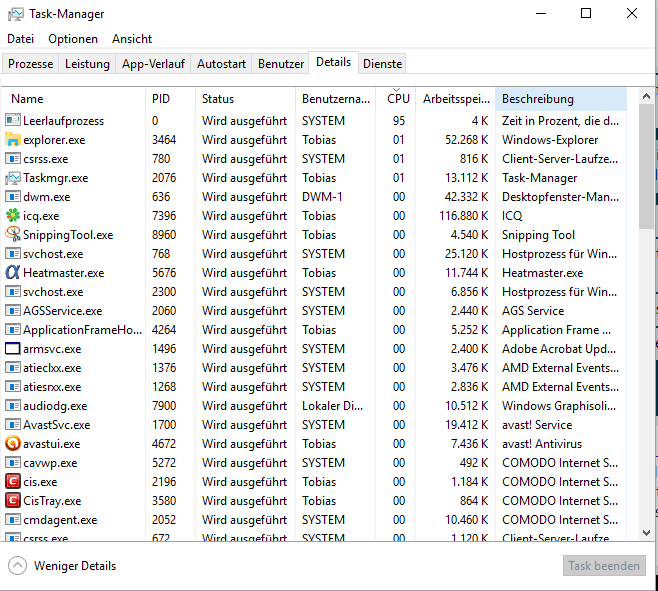
Task: Click the 116.880 K memory value
Action: pos(464,215)
